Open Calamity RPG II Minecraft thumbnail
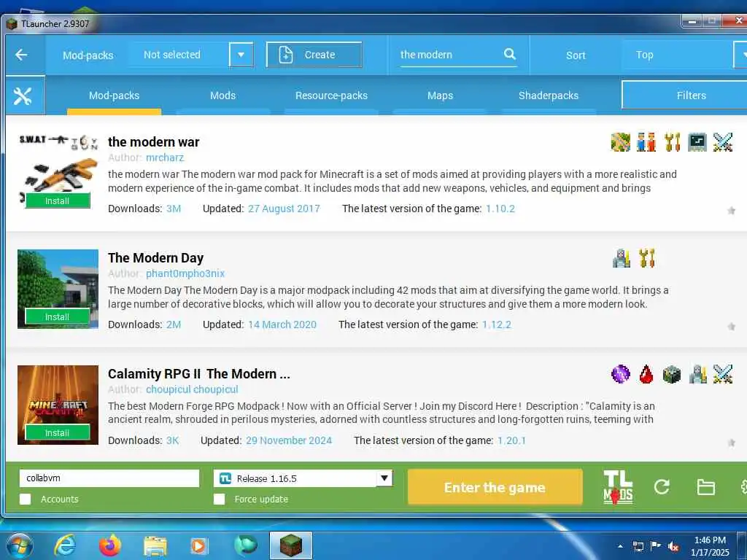Viewport: 747px width, 560px height. click(x=58, y=405)
